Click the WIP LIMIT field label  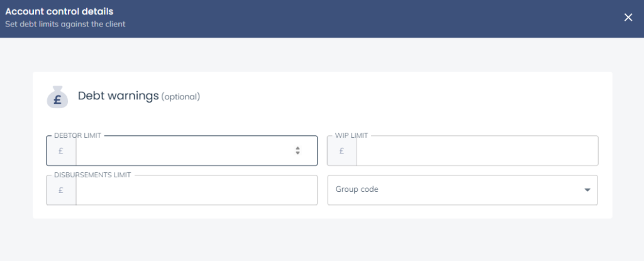352,135
